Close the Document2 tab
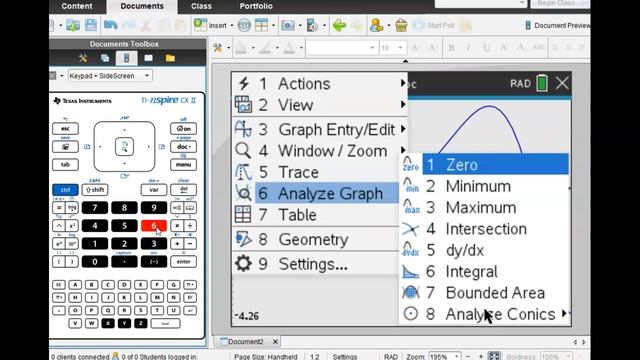The image size is (640, 360). [x=276, y=342]
